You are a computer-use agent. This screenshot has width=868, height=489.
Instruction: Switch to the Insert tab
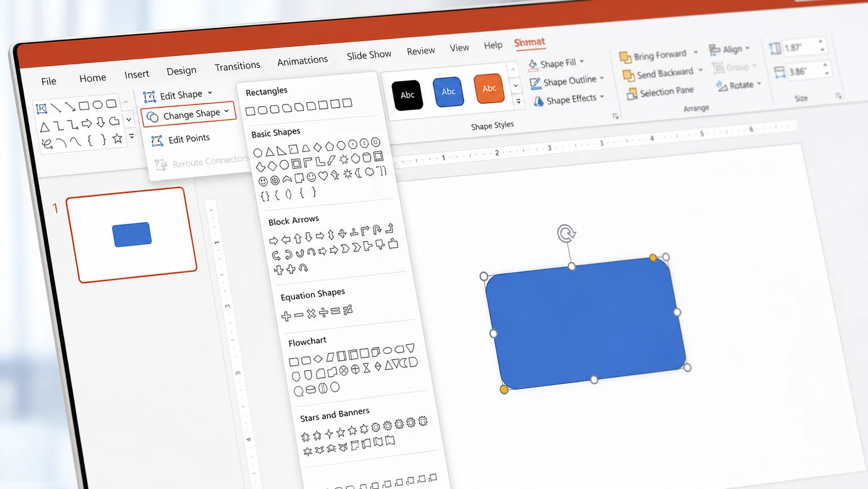coord(137,74)
